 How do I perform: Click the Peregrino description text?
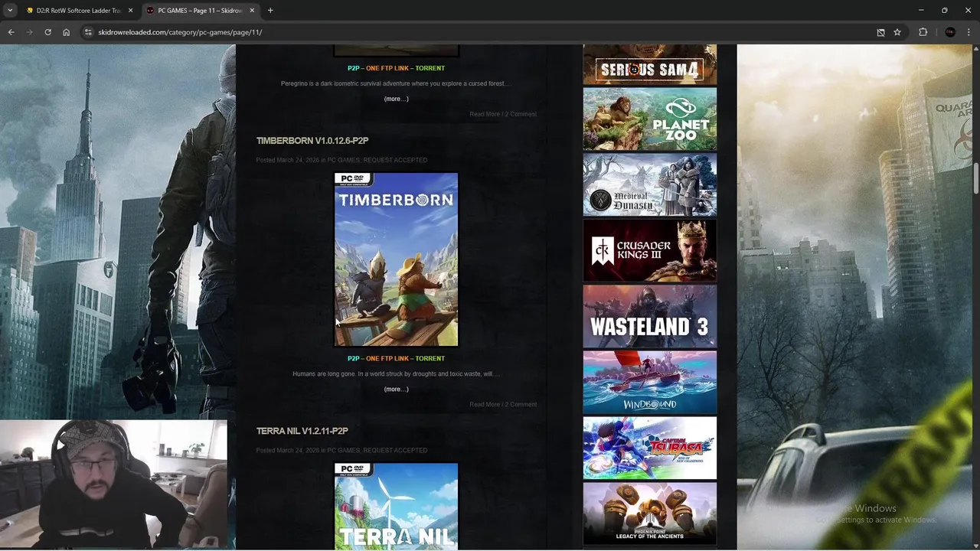[x=396, y=83]
